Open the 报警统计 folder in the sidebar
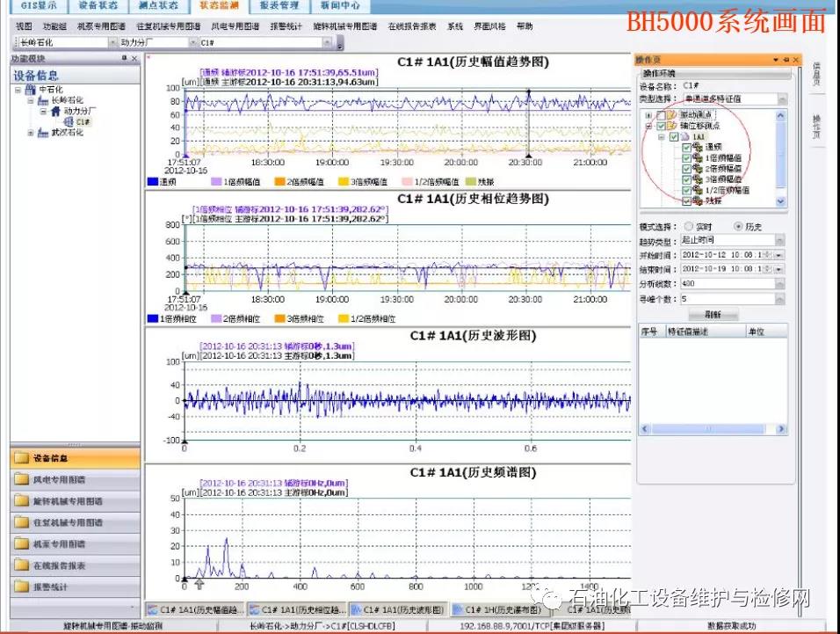 coord(21,587)
